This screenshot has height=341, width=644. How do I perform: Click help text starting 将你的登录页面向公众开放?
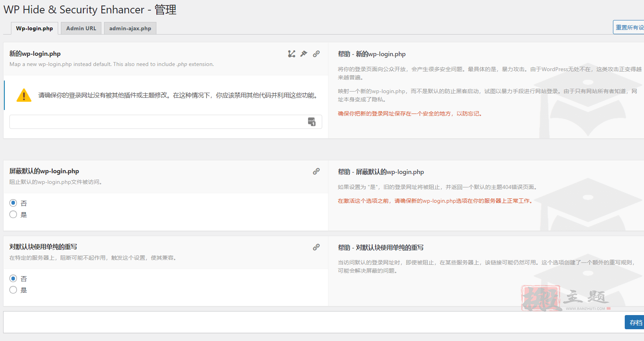point(490,73)
